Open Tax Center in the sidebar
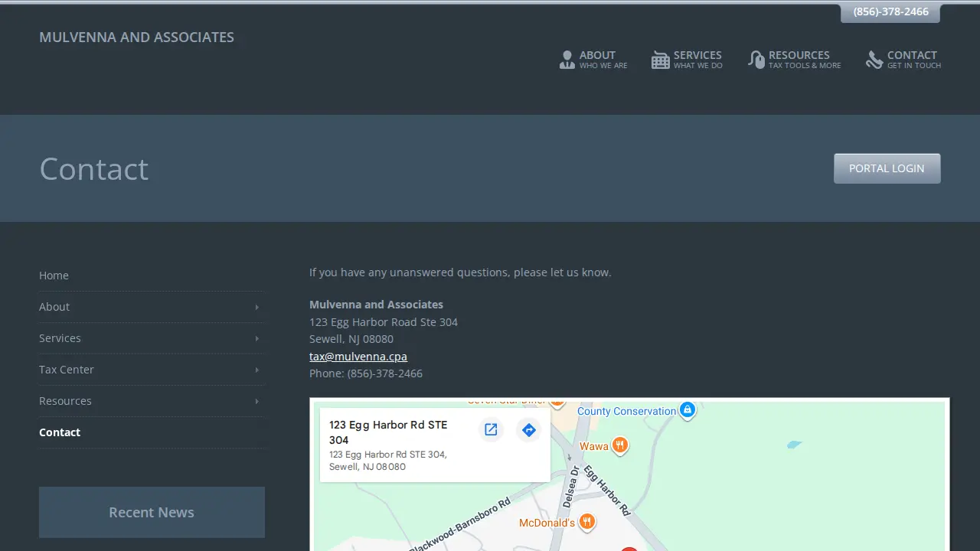The image size is (980, 551). coord(67,370)
